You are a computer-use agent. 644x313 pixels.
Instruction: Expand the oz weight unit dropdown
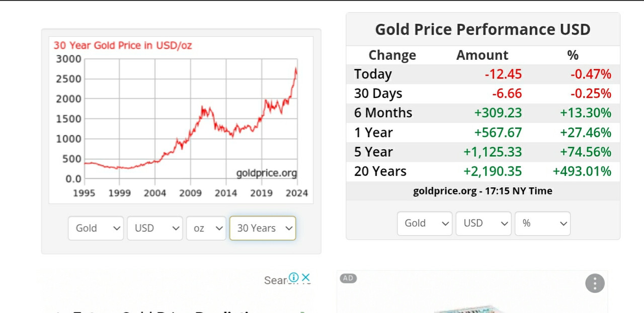click(206, 228)
